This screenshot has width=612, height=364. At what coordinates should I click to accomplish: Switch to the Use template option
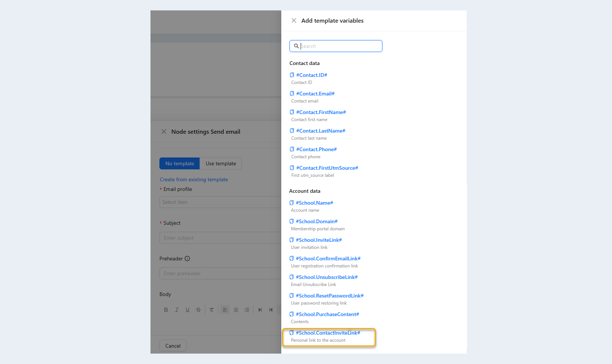click(x=221, y=163)
